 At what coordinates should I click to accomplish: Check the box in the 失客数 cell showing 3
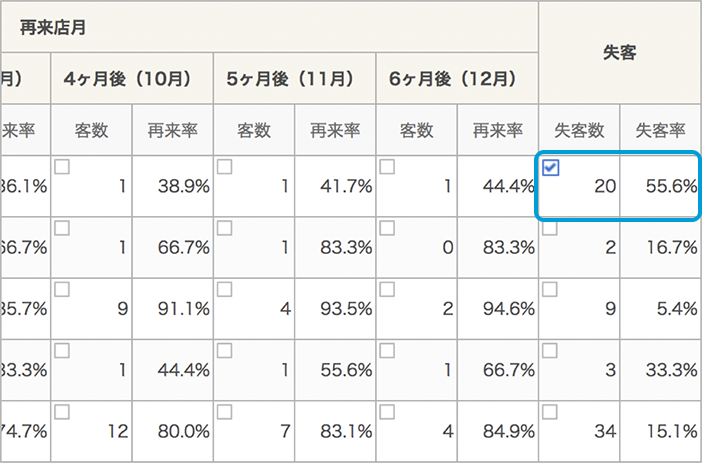click(x=549, y=351)
